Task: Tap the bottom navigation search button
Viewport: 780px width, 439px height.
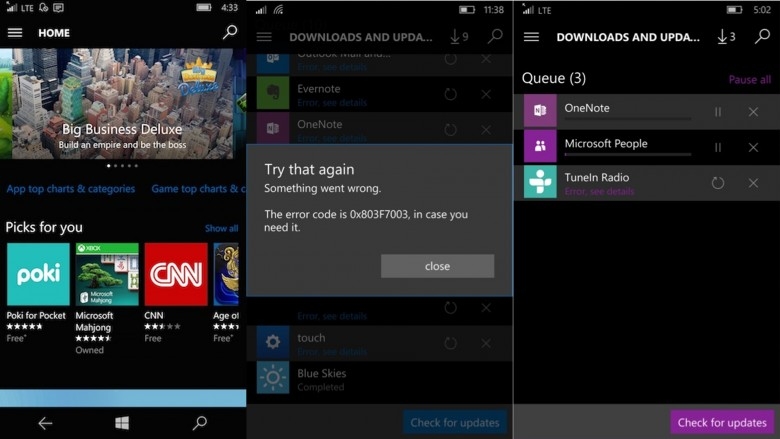Action: pos(199,423)
